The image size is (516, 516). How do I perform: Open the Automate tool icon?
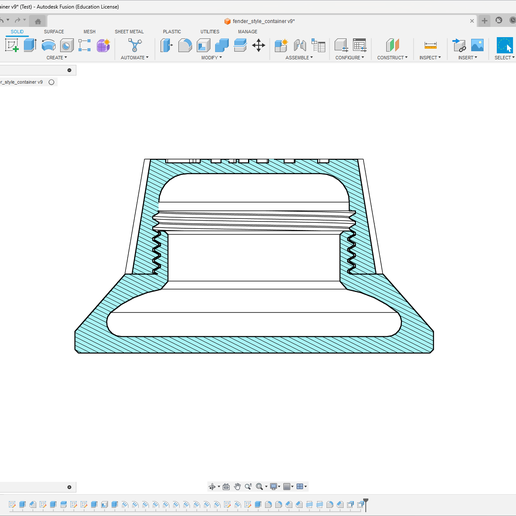click(135, 45)
